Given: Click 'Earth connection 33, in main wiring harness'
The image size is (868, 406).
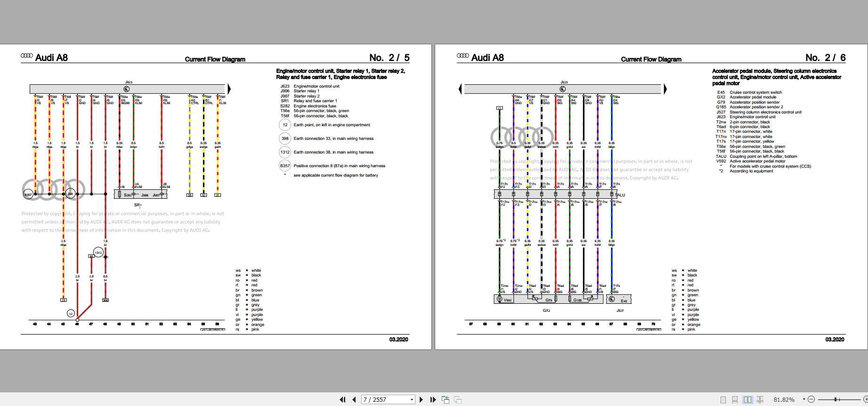Looking at the screenshot, I should tap(333, 138).
